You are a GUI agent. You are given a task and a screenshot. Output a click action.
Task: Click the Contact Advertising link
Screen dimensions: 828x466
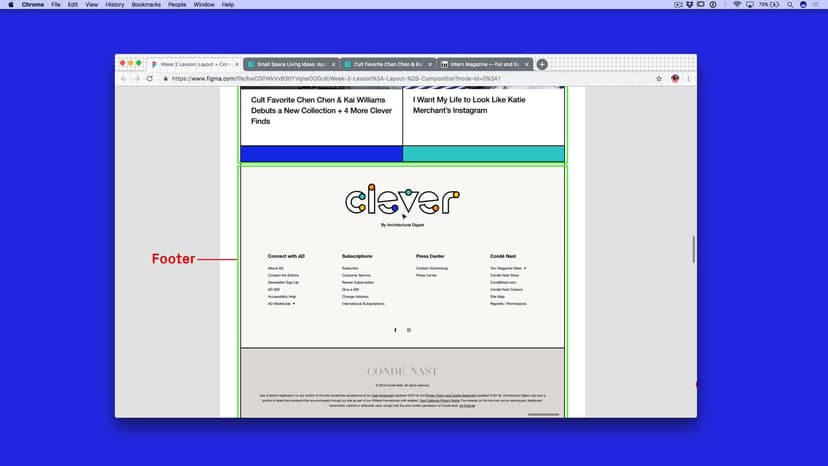(432, 268)
